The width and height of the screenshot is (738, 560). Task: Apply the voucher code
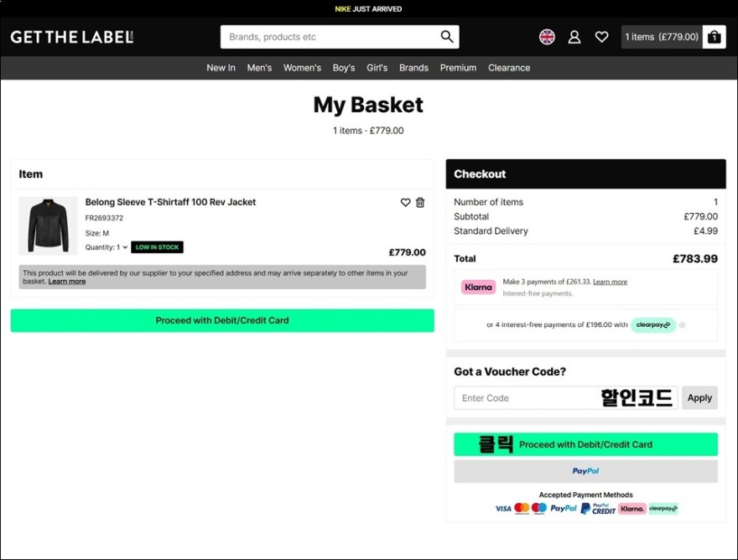pyautogui.click(x=699, y=397)
